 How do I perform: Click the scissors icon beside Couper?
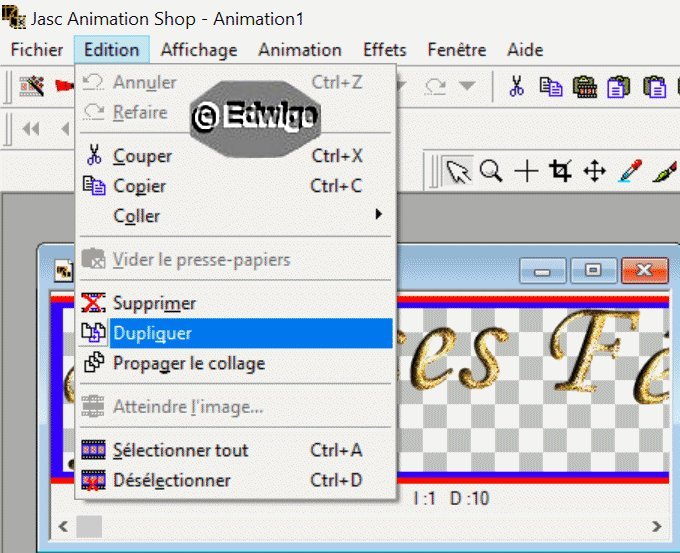[94, 155]
